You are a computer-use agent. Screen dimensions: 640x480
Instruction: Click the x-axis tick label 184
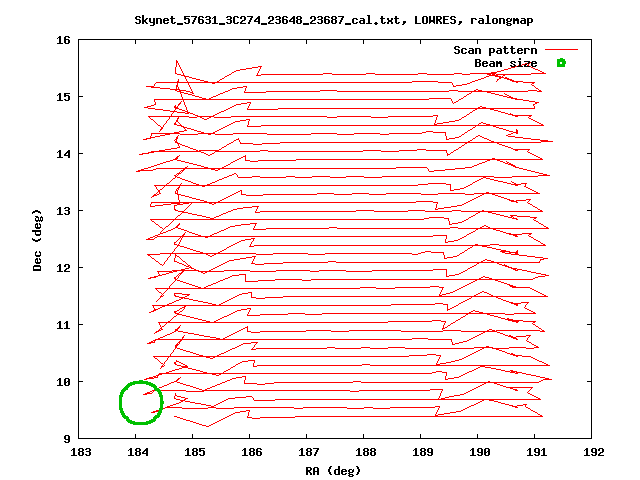click(x=138, y=452)
